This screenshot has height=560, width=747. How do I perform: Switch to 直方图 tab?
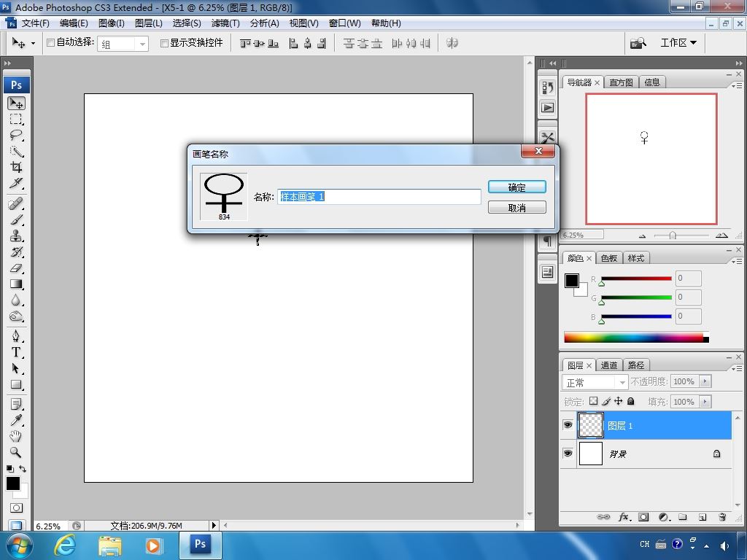click(621, 82)
